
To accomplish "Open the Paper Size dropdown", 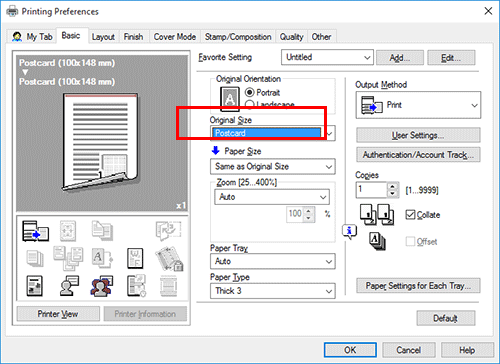I will 273,166.
